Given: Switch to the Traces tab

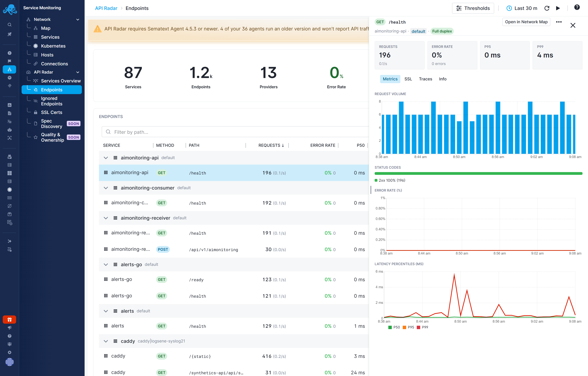Looking at the screenshot, I should 426,79.
